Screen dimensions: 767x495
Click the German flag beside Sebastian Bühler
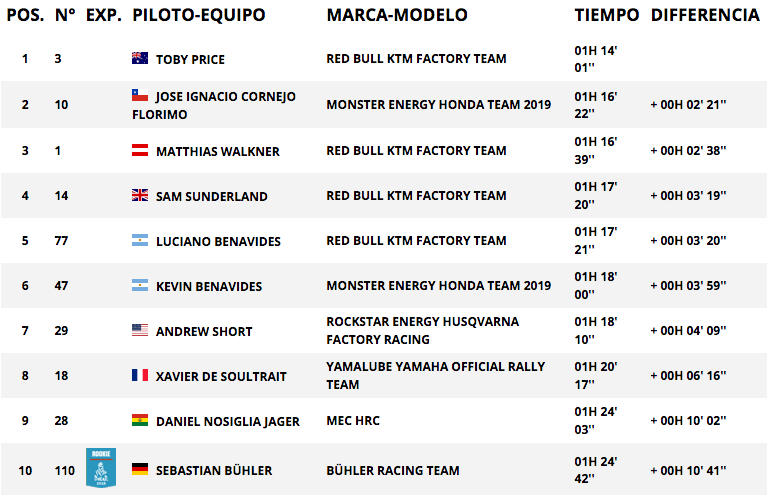(140, 470)
